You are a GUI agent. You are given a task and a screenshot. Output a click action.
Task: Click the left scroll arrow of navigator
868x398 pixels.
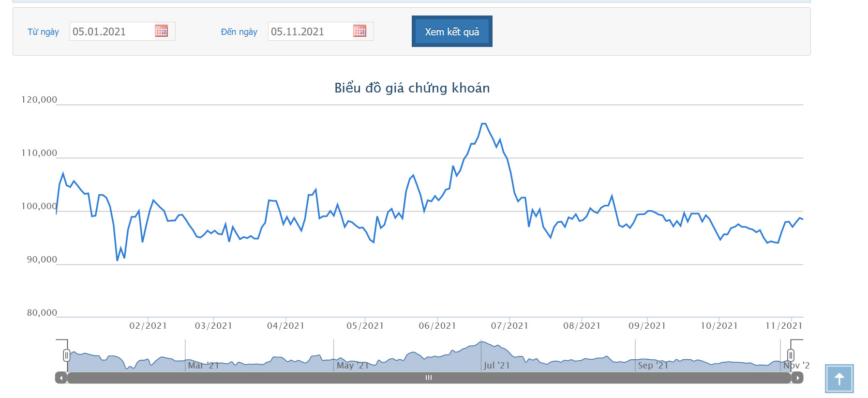click(x=61, y=378)
